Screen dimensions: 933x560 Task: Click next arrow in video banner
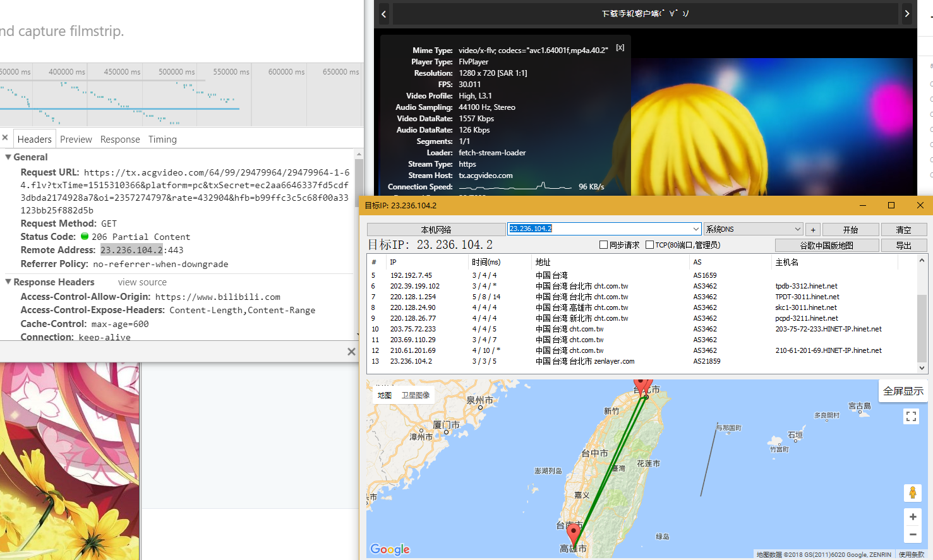coord(907,14)
